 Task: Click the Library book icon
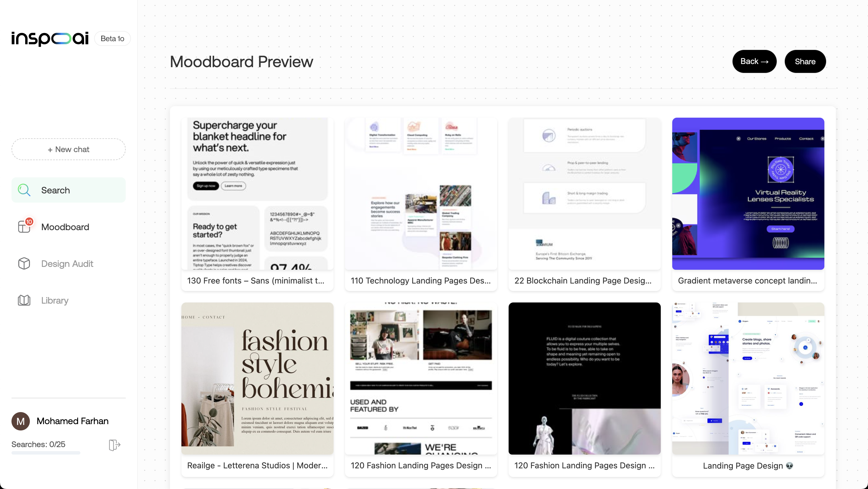pos(24,300)
